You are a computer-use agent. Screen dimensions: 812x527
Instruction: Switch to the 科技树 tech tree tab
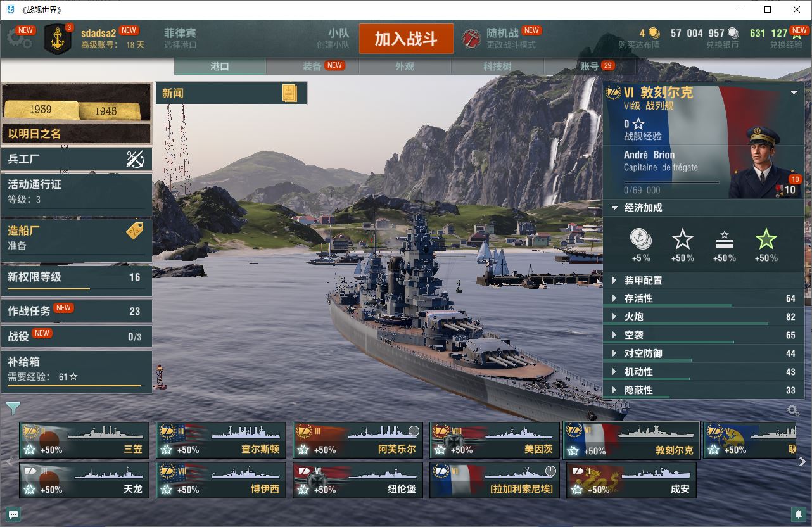(x=497, y=66)
